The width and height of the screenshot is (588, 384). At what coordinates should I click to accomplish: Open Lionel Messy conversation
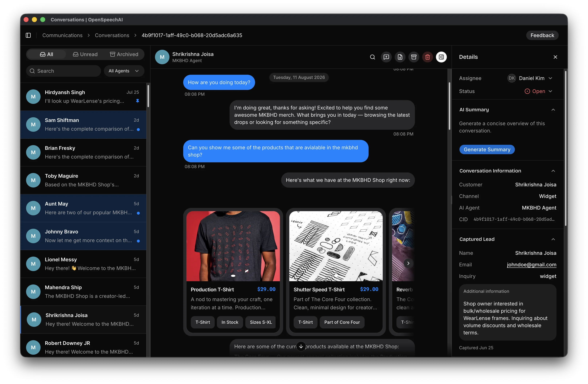(83, 264)
